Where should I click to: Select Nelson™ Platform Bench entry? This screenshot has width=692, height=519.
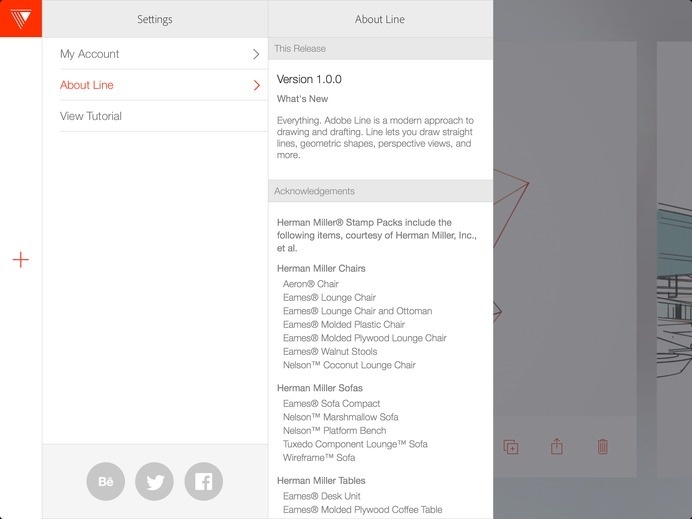tap(335, 430)
